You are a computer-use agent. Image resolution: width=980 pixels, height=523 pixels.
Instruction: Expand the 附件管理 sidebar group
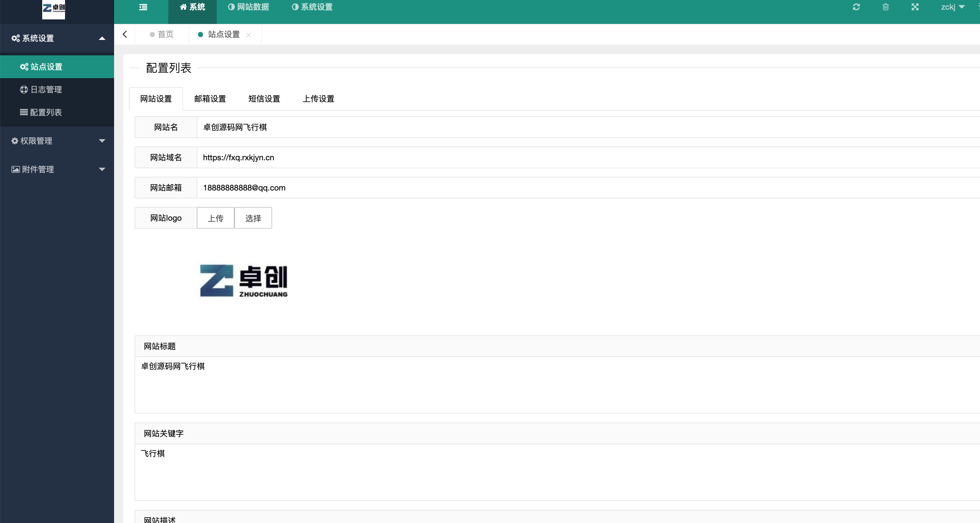click(x=57, y=169)
